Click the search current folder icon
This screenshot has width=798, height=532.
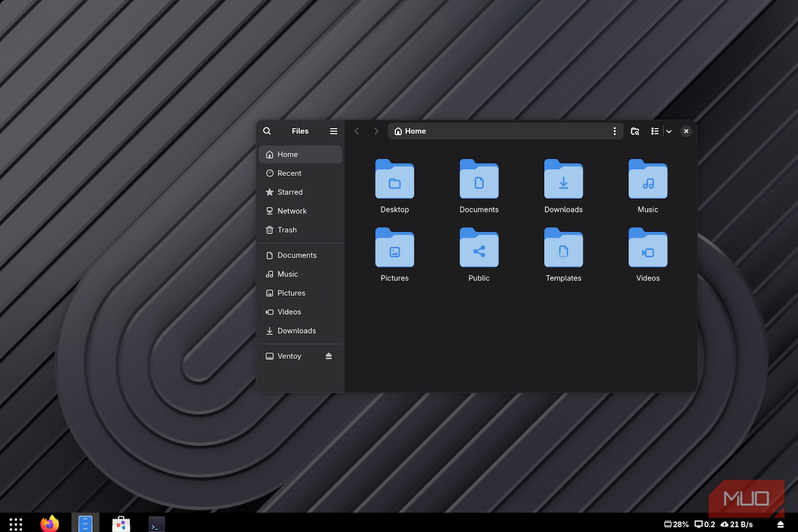(x=635, y=131)
